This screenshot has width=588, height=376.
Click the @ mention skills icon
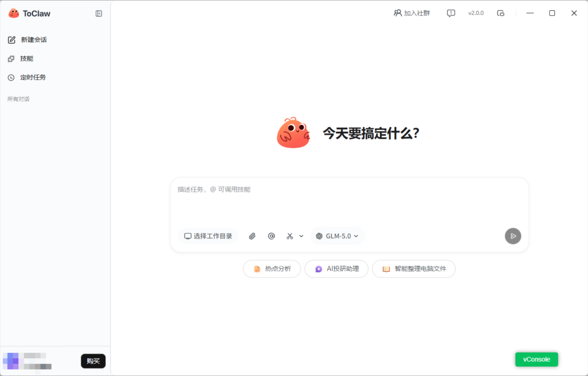click(271, 236)
